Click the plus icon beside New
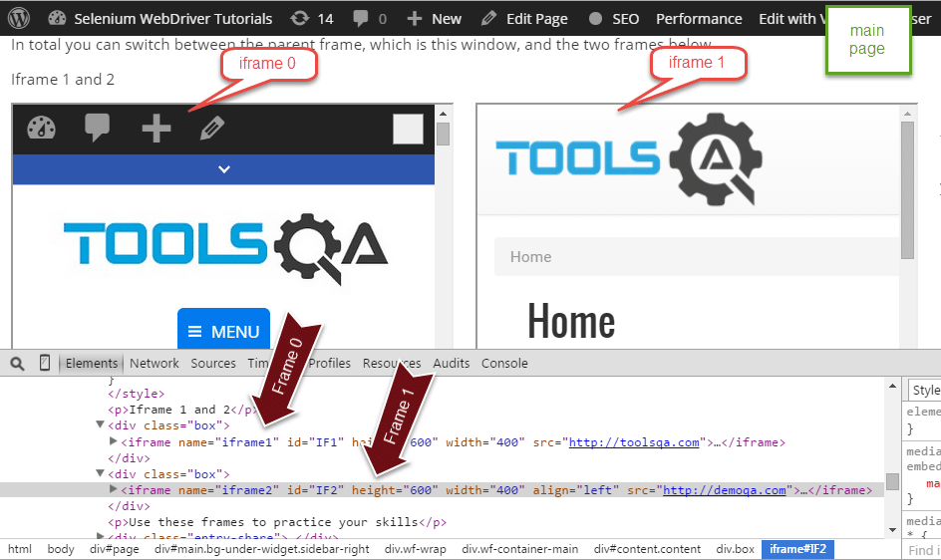Image resolution: width=941 pixels, height=560 pixels. click(414, 19)
